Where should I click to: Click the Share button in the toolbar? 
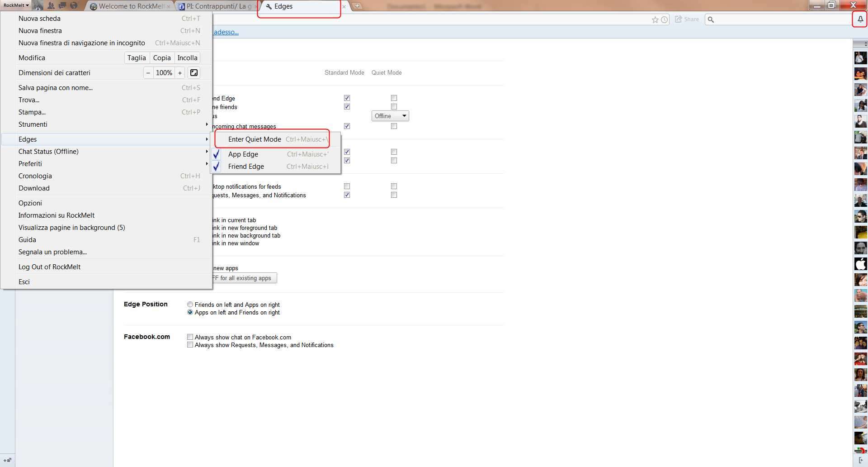(x=687, y=19)
